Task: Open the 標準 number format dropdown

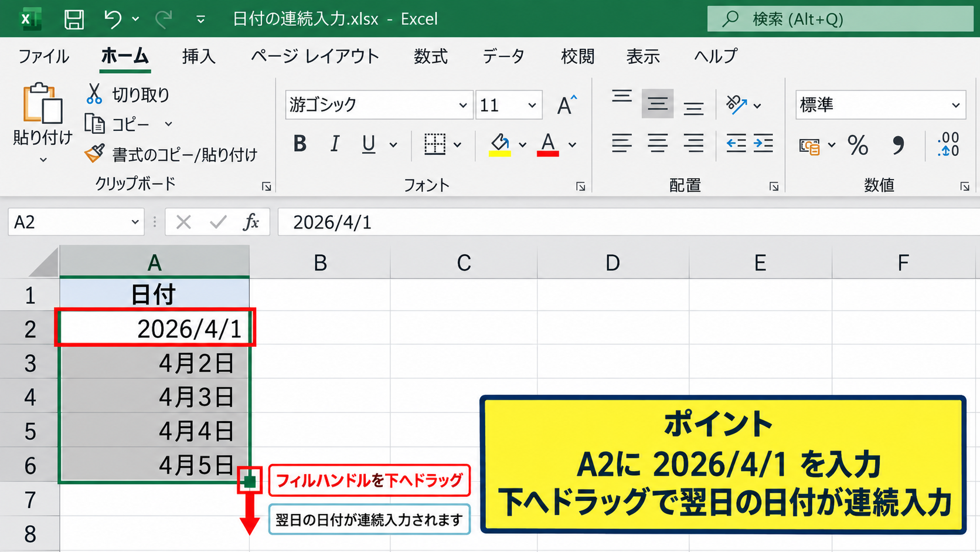Action: pos(956,106)
